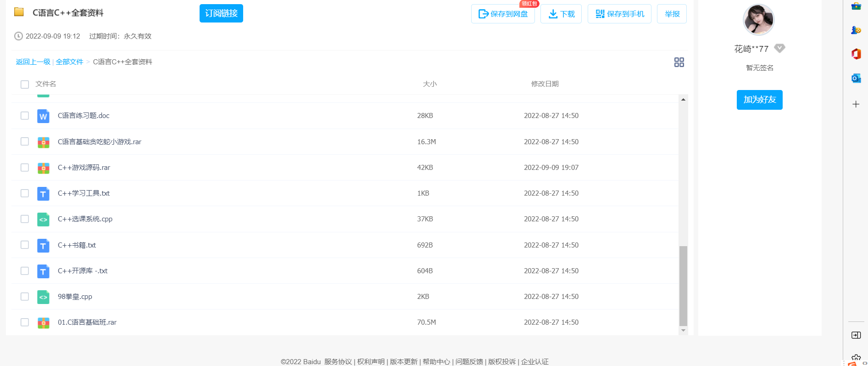Click the user avatar of 花崎**77
The width and height of the screenshot is (868, 366).
(x=758, y=20)
